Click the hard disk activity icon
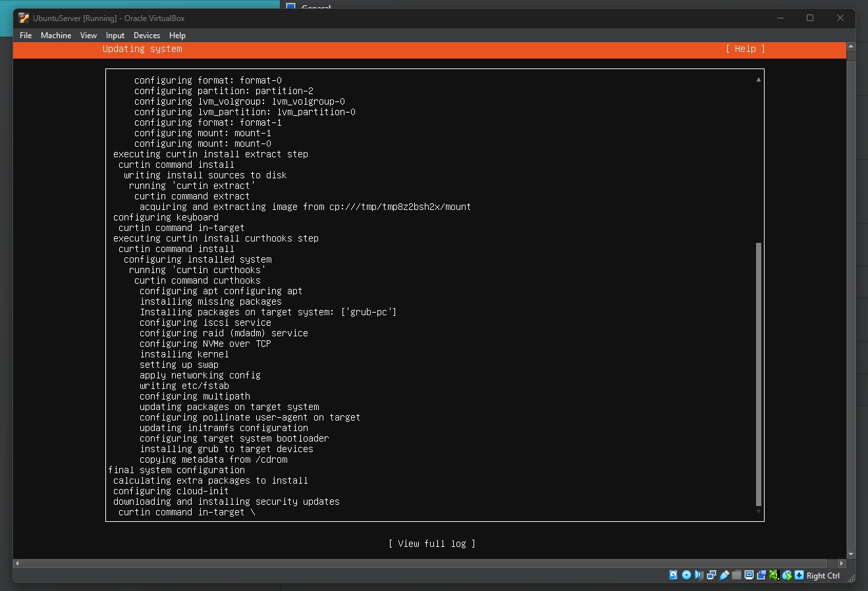This screenshot has width=868, height=591. click(x=673, y=575)
